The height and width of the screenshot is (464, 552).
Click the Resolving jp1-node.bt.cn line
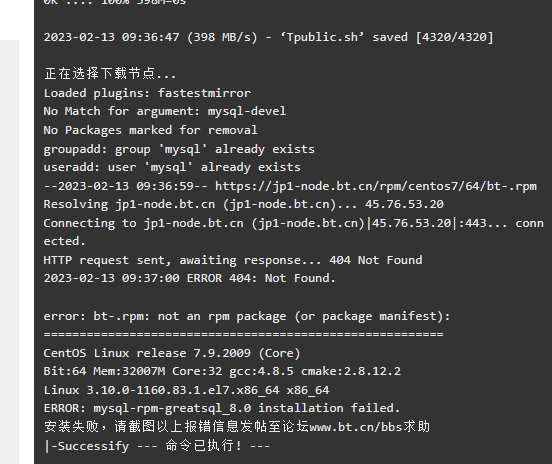(x=244, y=204)
